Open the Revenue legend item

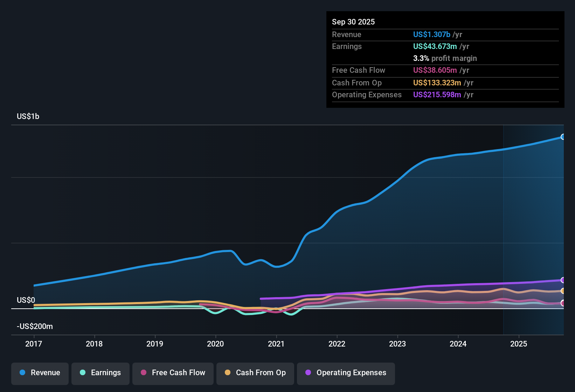coord(40,373)
